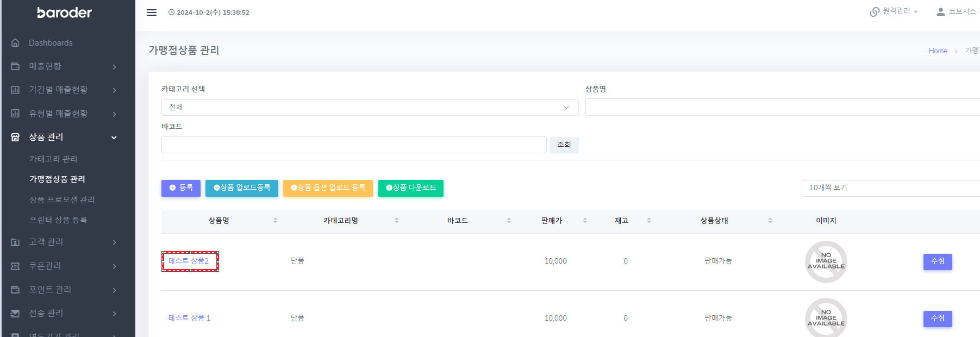Click the 상품 관리 store icon
The image size is (980, 337).
[x=15, y=137]
